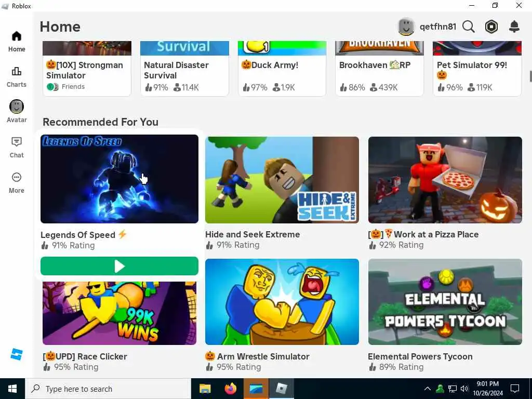The height and width of the screenshot is (399, 532).
Task: Click the qetfhn81 profile avatar
Action: pos(406,26)
